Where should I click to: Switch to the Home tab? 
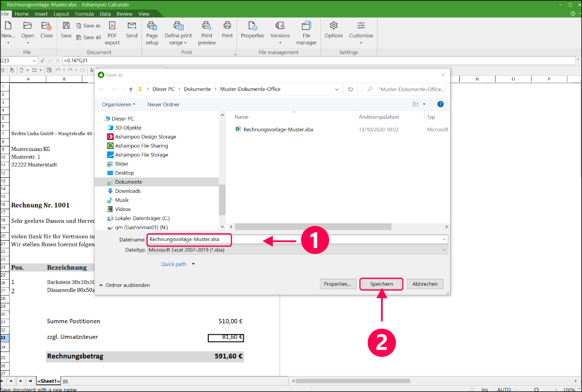pos(22,14)
